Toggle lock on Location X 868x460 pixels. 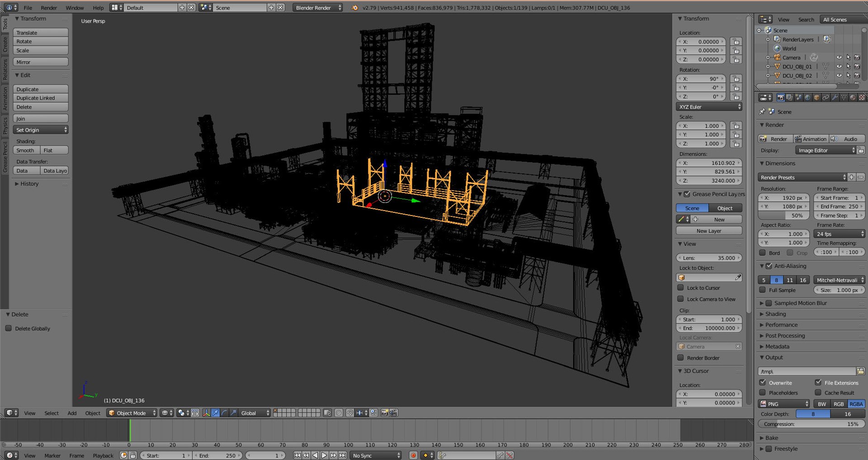736,42
